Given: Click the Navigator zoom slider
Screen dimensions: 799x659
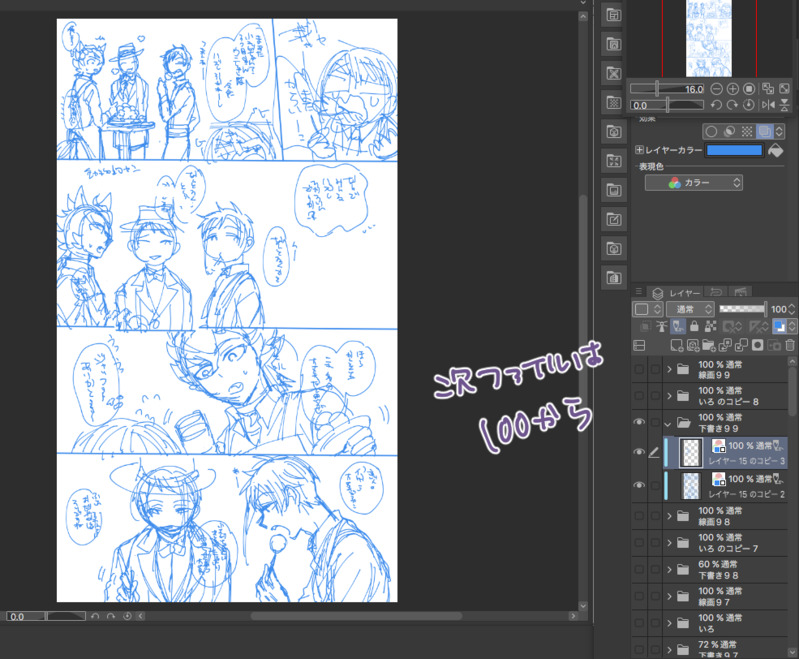Looking at the screenshot, I should tap(667, 89).
